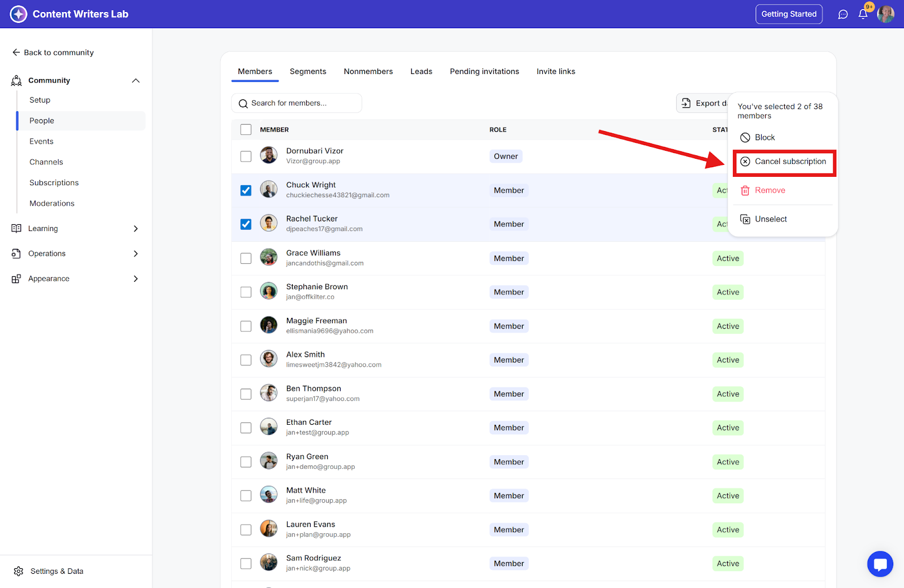Viewport: 904px width, 588px height.
Task: Open the chat messages icon
Action: tap(843, 15)
